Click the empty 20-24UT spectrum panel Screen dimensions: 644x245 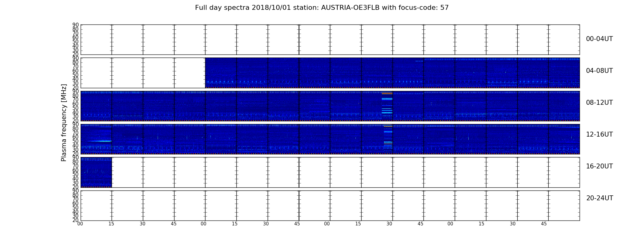coord(330,205)
